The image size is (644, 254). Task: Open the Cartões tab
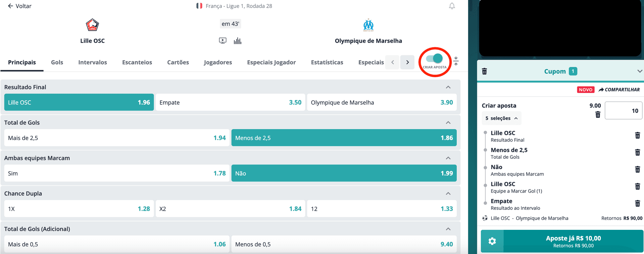[178, 62]
